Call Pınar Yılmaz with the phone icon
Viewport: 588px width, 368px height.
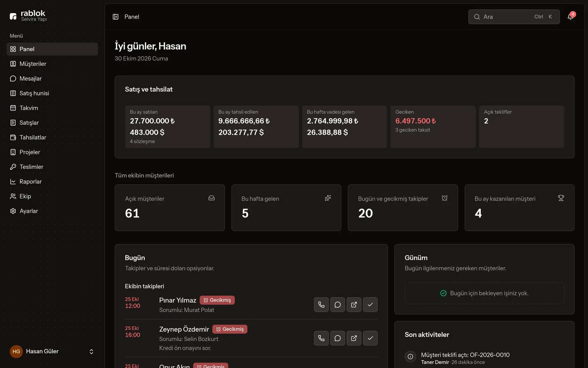321,305
